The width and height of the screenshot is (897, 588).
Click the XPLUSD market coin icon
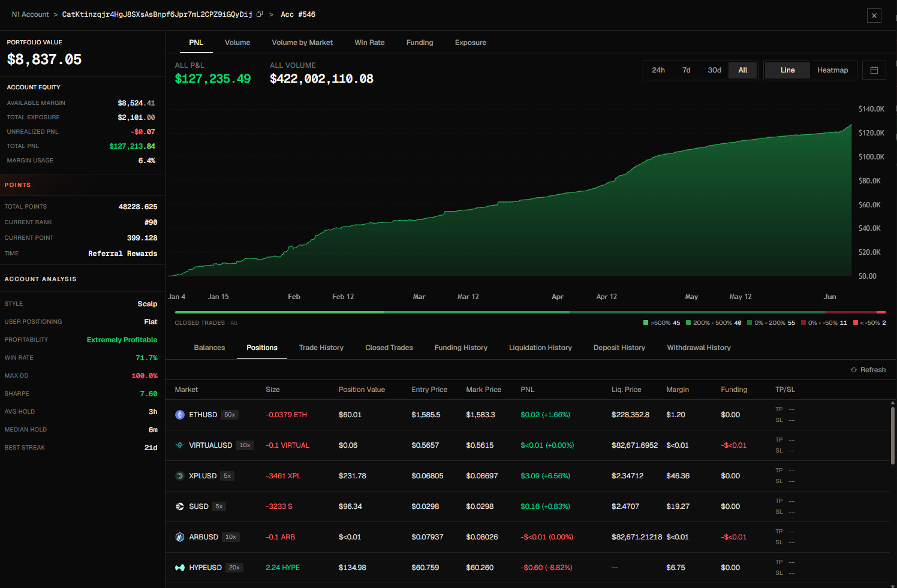180,476
